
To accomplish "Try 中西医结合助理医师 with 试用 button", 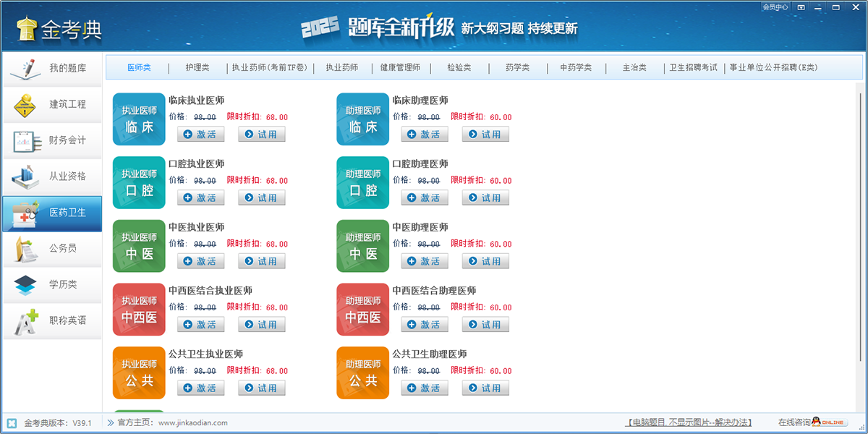I will [x=486, y=325].
